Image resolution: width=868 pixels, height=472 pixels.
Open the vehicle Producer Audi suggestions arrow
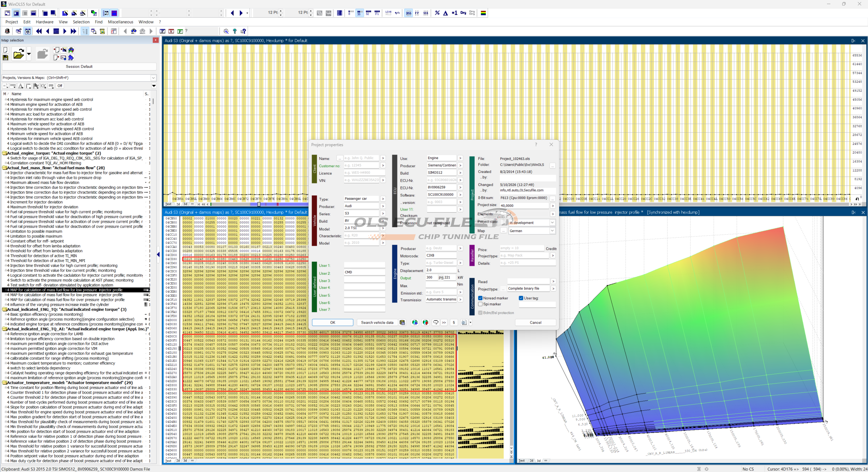click(x=383, y=206)
